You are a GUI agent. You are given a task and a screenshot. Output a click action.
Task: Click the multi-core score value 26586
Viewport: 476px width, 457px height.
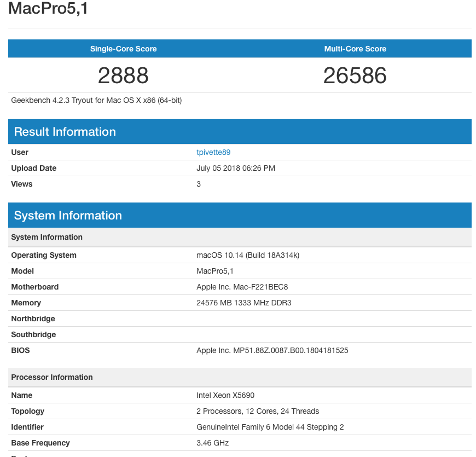[355, 76]
